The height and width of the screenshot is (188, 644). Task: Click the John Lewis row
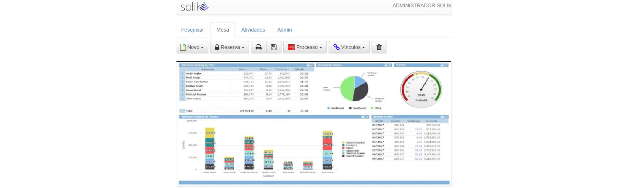coord(244,99)
